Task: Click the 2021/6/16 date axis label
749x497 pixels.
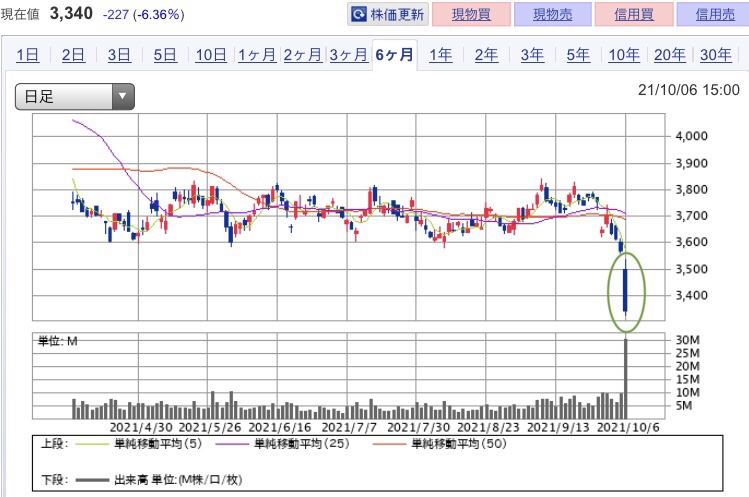Action: click(280, 427)
